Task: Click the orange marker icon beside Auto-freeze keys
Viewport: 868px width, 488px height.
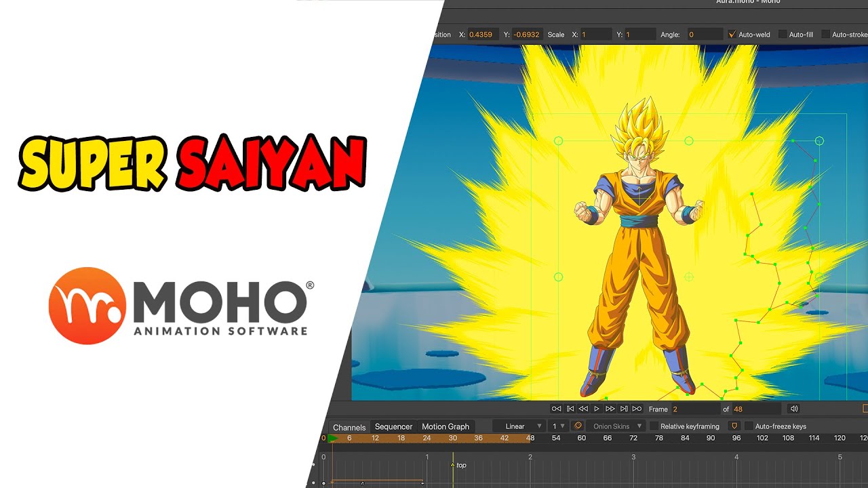Action: (734, 426)
